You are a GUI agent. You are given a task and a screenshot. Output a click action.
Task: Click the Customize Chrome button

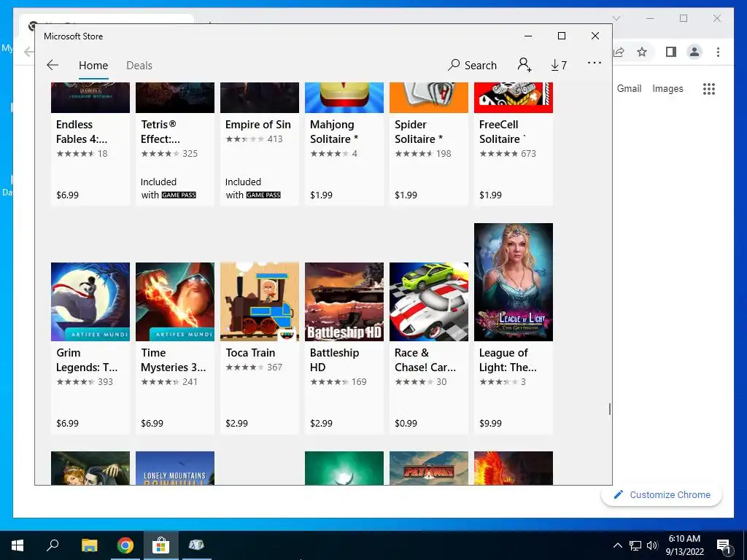661,495
